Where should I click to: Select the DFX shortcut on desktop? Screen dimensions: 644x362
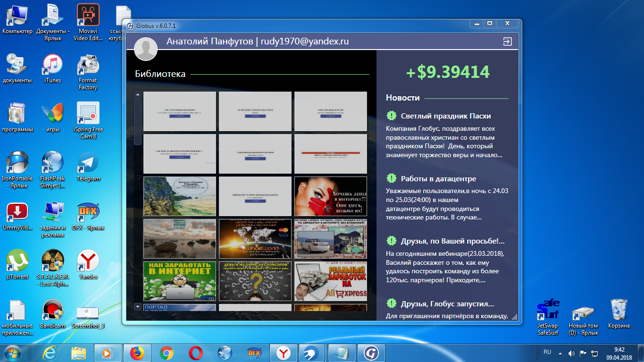click(x=88, y=216)
